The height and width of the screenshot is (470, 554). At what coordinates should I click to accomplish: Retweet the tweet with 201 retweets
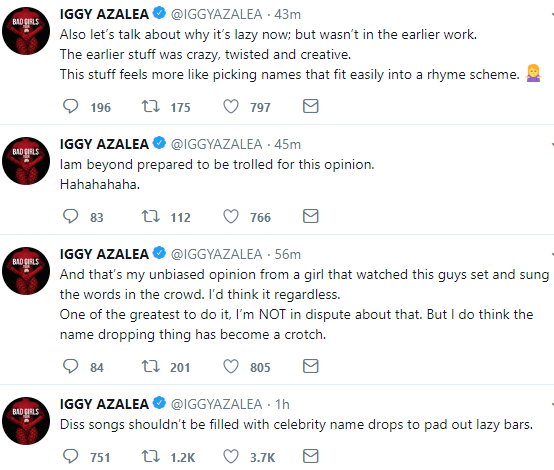coord(151,366)
